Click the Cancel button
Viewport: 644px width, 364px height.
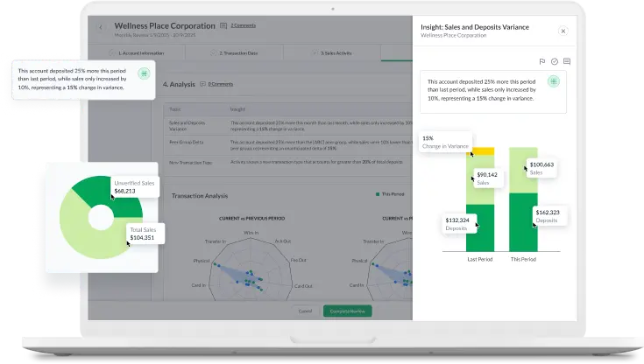305,311
